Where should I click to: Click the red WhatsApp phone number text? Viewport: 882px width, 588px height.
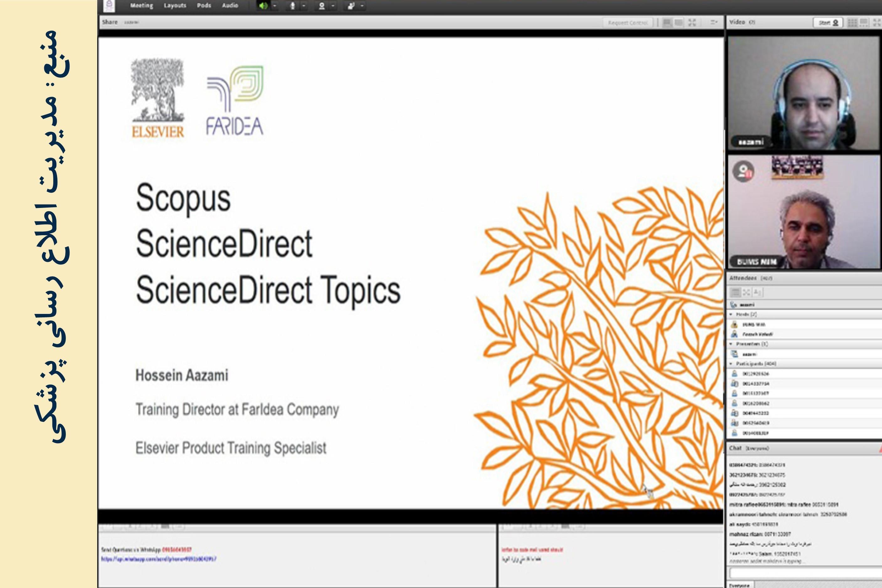(177, 550)
